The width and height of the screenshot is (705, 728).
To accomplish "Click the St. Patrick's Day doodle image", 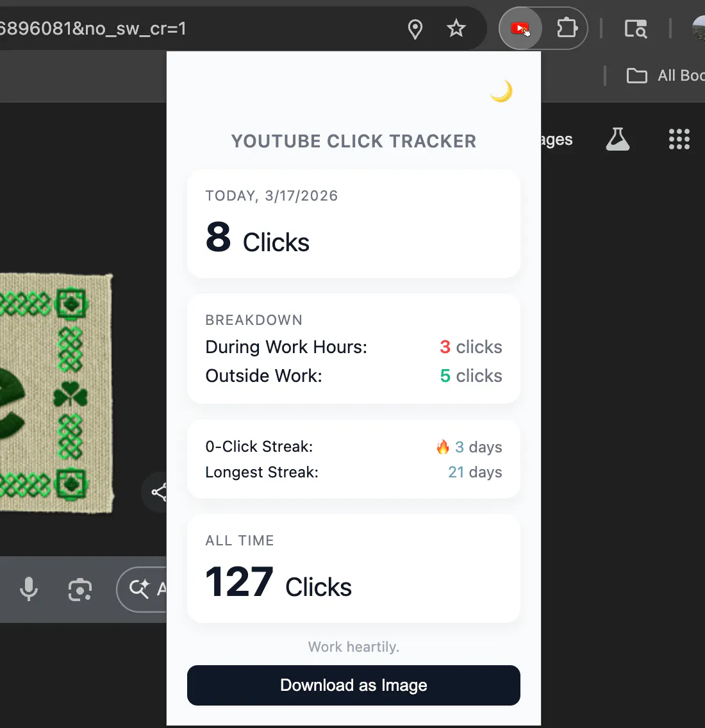I will click(x=56, y=393).
